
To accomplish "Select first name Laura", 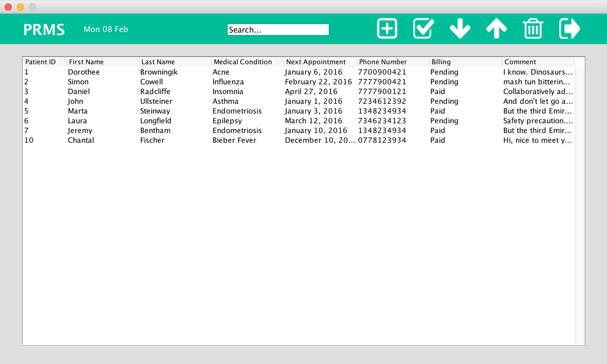I will (77, 121).
